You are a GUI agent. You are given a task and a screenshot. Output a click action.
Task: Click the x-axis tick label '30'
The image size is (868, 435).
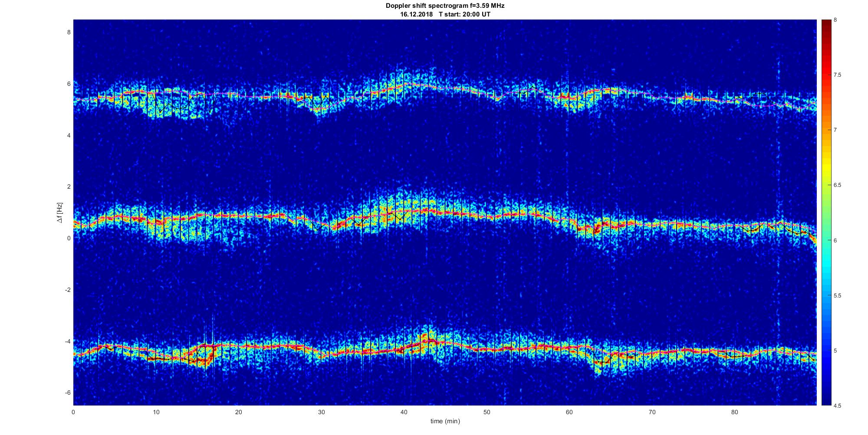pos(321,412)
